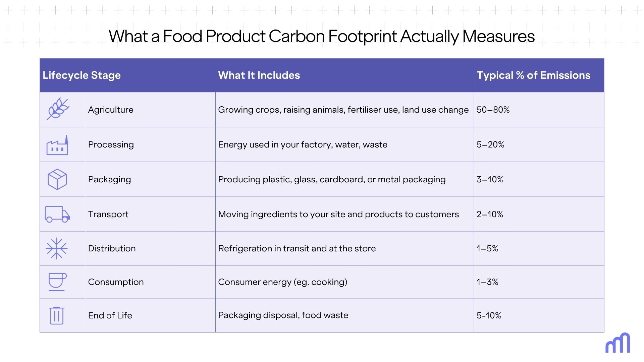Click the purple logo in bottom corner
Image resolution: width=644 pixels, height=362 pixels.
click(x=618, y=343)
